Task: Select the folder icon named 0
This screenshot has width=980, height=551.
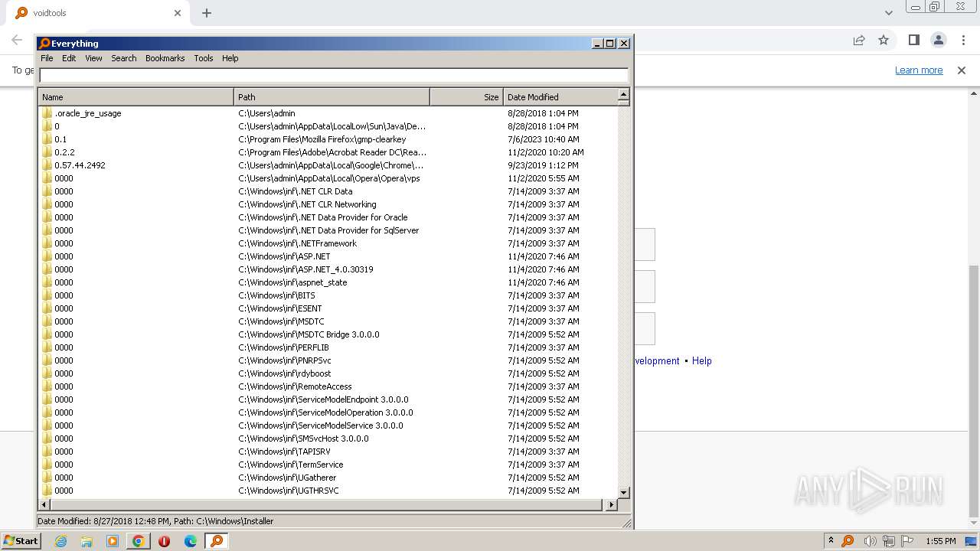Action: pos(47,126)
